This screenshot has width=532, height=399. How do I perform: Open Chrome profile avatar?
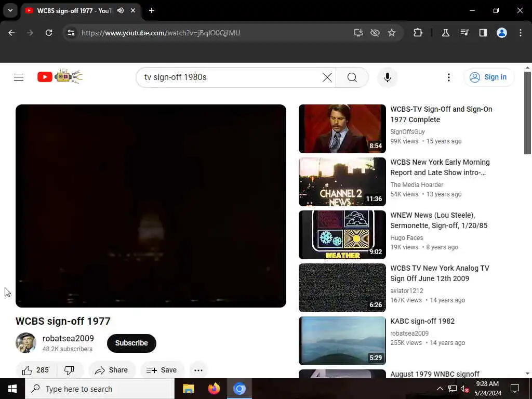point(501,33)
